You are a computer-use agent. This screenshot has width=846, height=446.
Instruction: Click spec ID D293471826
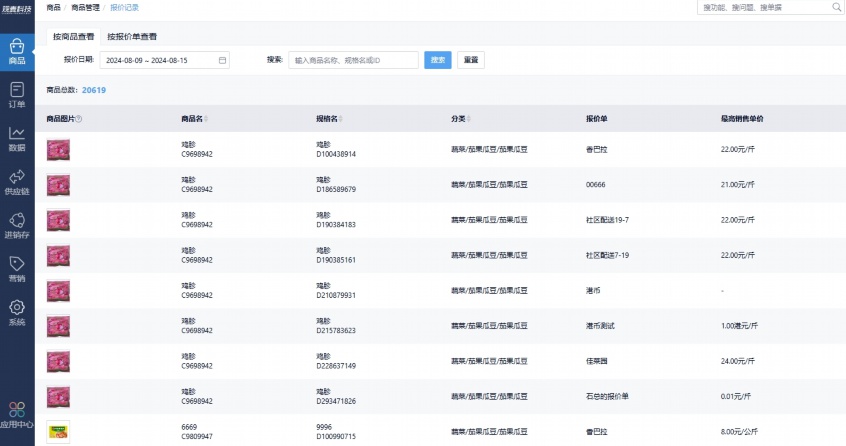336,401
